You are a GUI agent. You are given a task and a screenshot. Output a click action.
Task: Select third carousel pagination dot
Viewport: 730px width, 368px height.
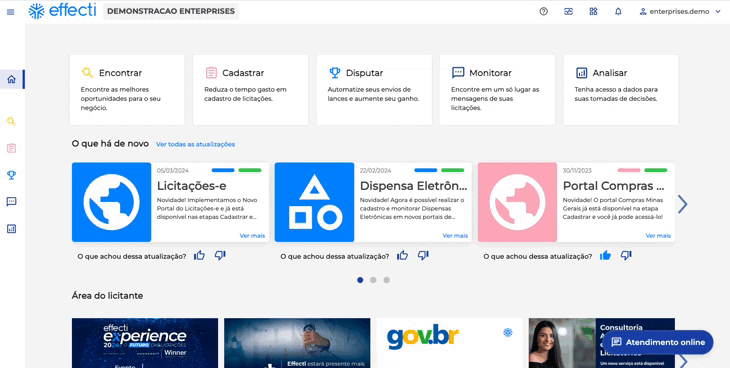pos(386,280)
